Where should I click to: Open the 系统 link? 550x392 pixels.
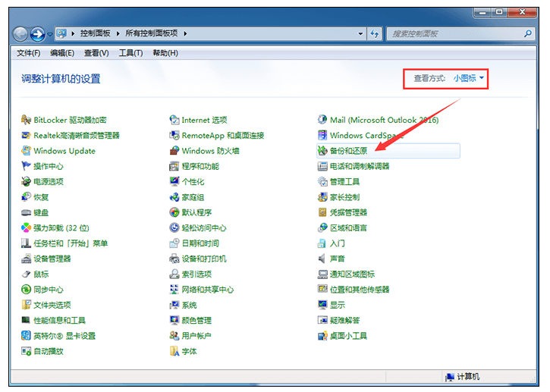click(x=190, y=305)
